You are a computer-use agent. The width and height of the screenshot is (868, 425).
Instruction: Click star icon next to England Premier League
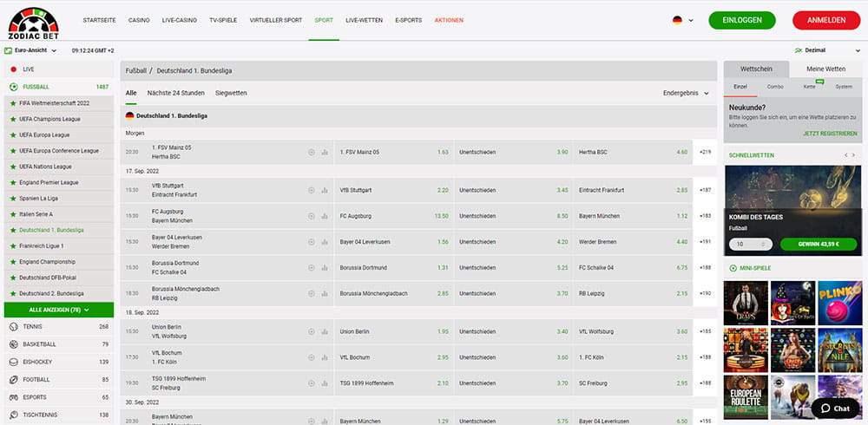(13, 183)
